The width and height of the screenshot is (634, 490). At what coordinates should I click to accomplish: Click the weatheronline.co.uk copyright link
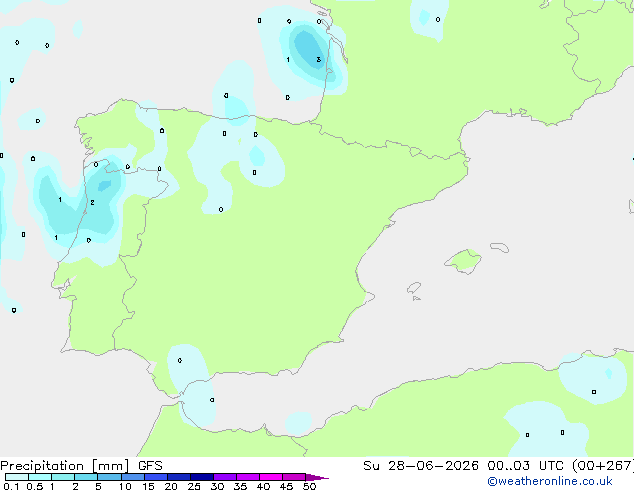tap(550, 481)
